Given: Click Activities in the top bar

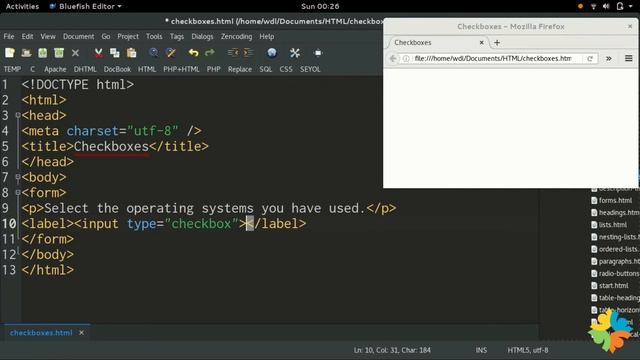Looking at the screenshot, I should (x=22, y=6).
